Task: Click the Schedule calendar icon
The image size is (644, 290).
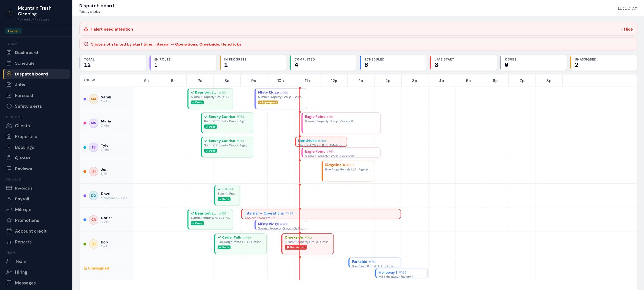Action: (9, 63)
